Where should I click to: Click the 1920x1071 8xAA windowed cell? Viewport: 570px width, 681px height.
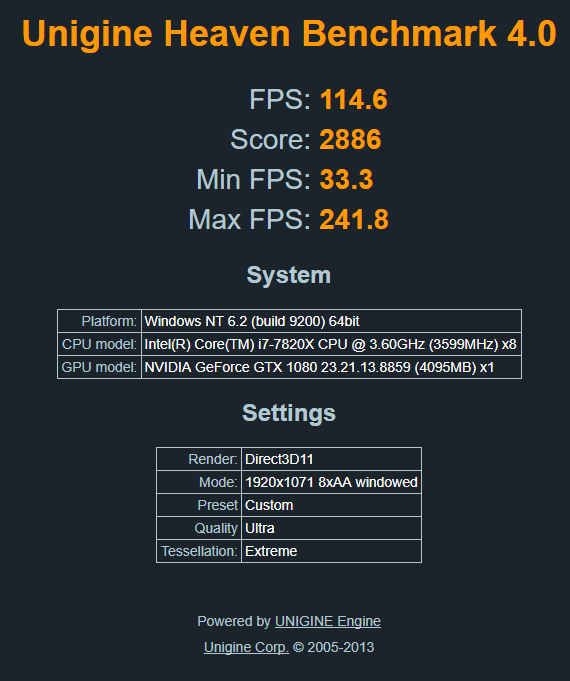(x=331, y=483)
